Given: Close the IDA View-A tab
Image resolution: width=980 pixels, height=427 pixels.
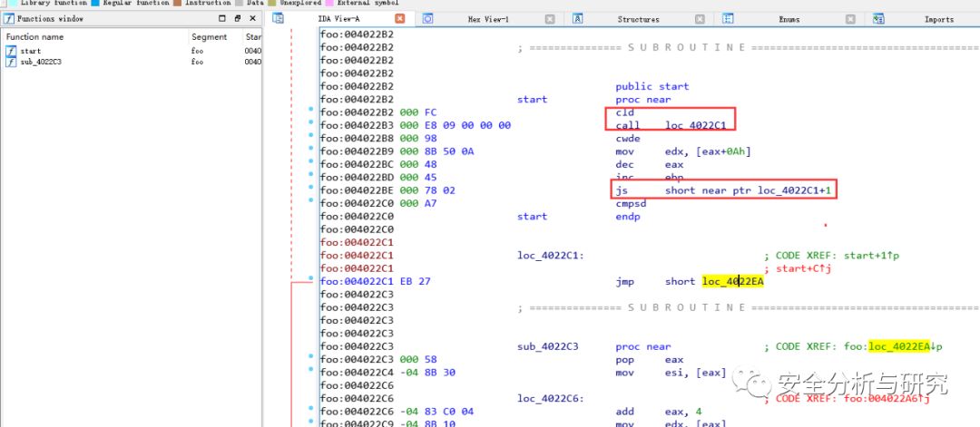Looking at the screenshot, I should (x=400, y=19).
